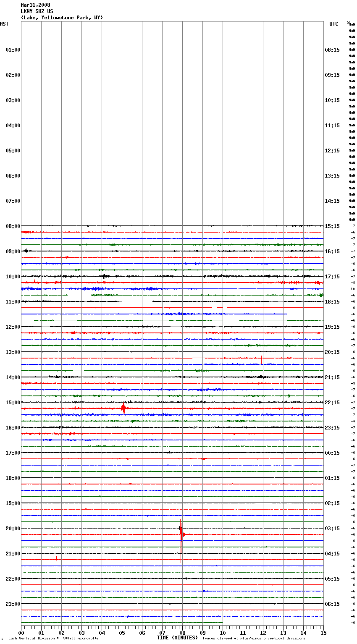Click the '16:00' MST time label
357x644 pixels.
[x=13, y=428]
